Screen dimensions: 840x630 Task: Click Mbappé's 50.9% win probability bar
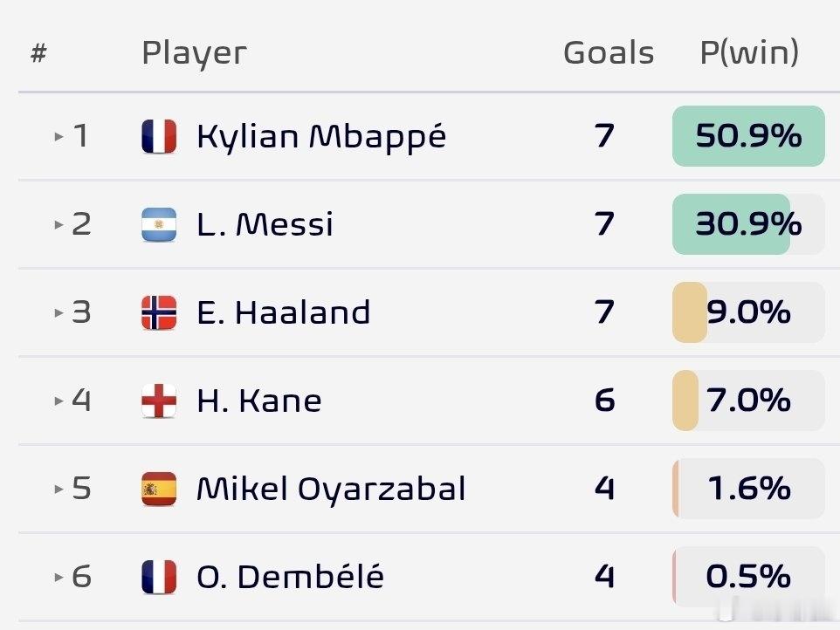tap(748, 136)
